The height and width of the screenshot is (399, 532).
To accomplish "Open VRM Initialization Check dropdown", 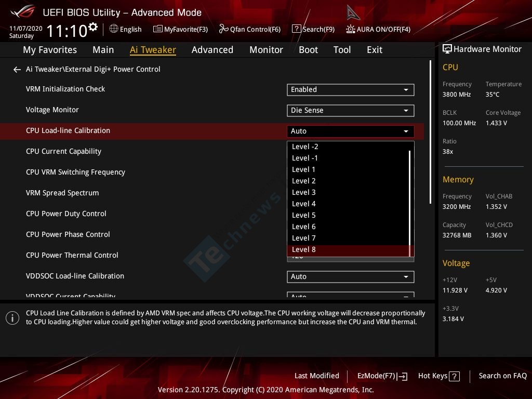I will 351,89.
